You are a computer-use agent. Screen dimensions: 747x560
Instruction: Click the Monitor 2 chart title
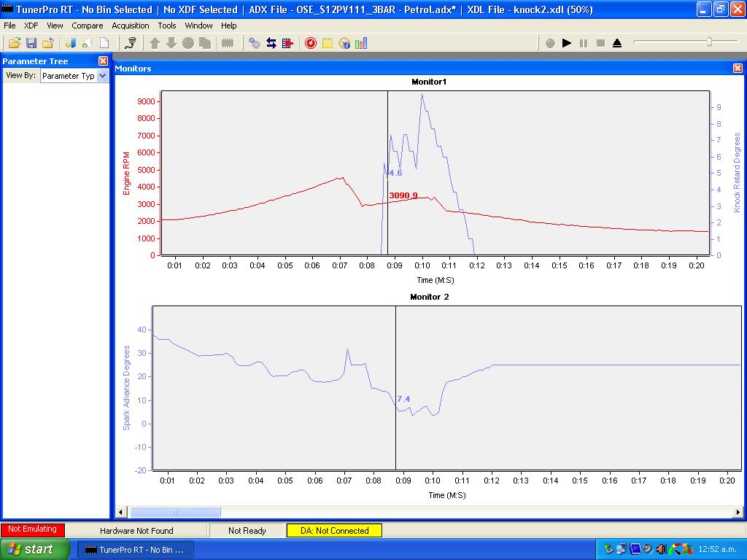coord(429,297)
